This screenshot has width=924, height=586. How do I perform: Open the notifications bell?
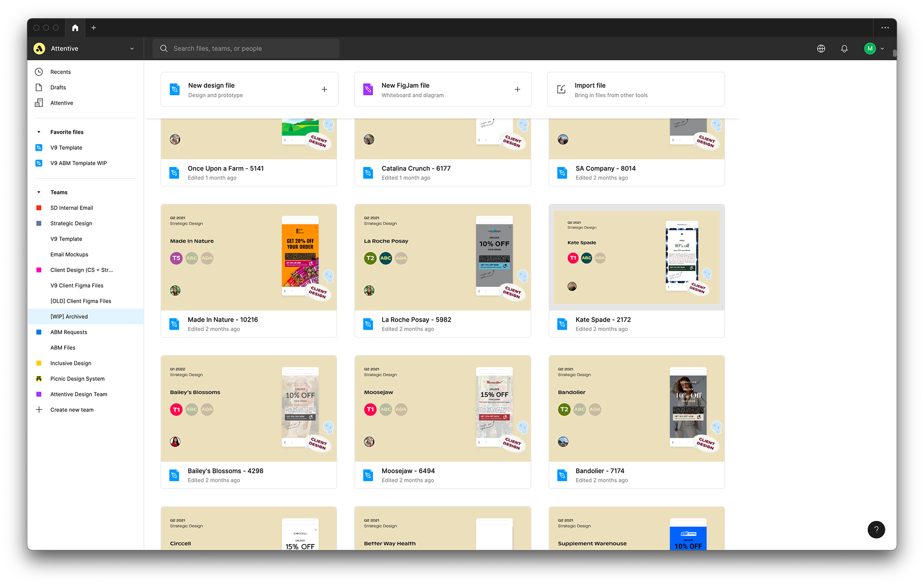click(844, 49)
